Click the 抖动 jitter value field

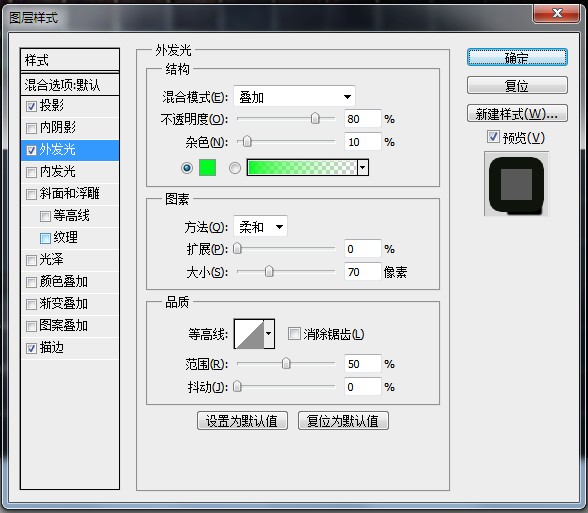tap(363, 387)
